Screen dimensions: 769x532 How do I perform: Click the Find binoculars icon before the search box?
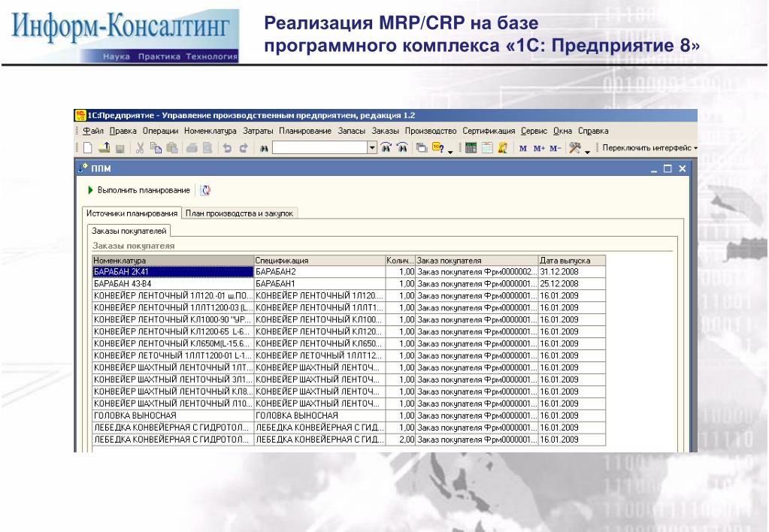point(264,148)
